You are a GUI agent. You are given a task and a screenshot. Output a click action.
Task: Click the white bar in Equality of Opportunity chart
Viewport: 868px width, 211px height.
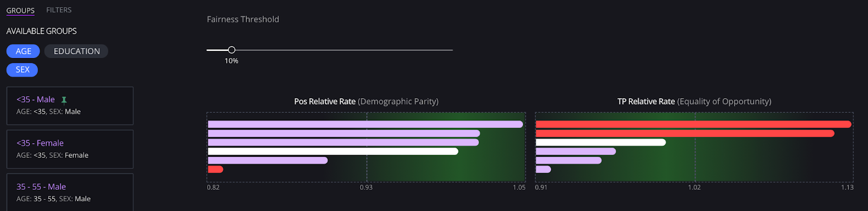[x=601, y=142]
